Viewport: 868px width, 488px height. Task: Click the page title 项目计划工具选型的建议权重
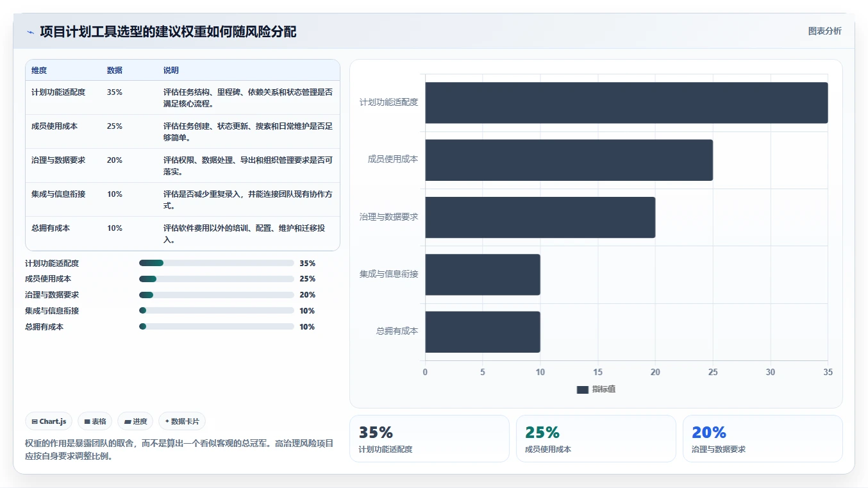point(168,32)
